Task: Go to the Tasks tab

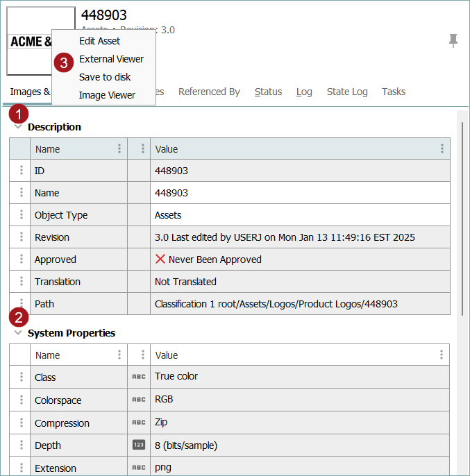Action: pyautogui.click(x=394, y=92)
